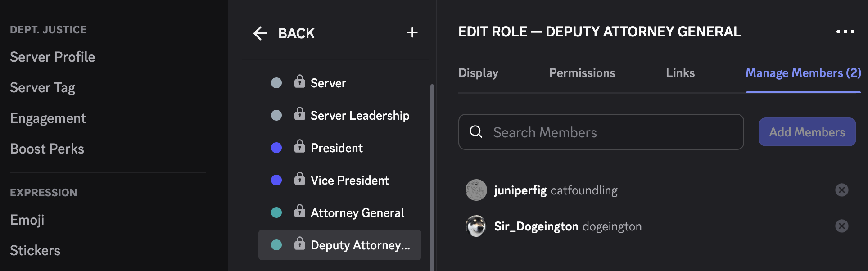Screen dimensions: 868x271
Task: Click the magnifier icon in search box
Action: pos(476,132)
